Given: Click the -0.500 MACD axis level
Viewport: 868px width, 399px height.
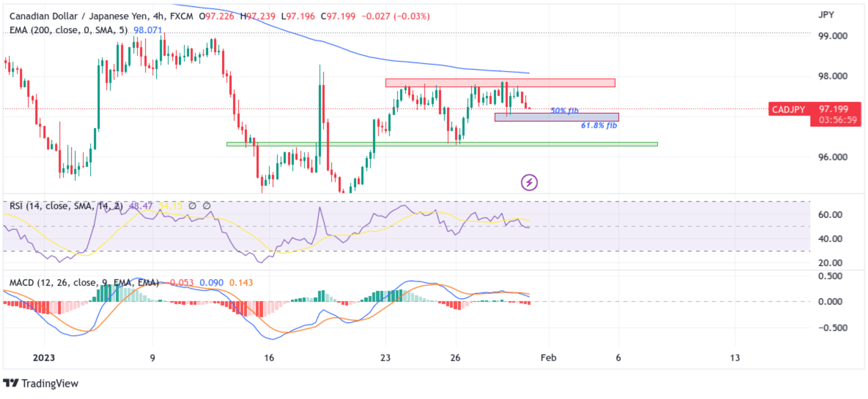Looking at the screenshot, I should [x=833, y=328].
